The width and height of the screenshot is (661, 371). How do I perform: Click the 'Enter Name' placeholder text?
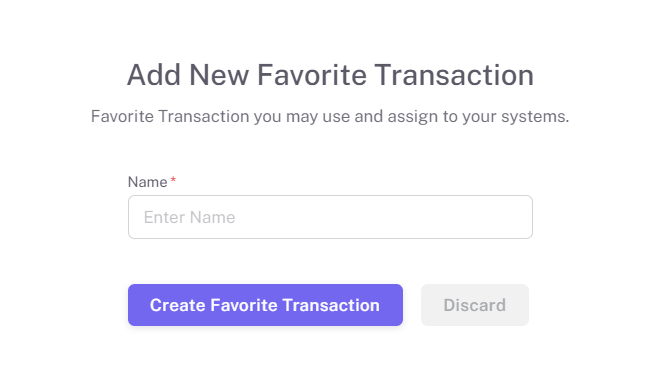tap(189, 217)
